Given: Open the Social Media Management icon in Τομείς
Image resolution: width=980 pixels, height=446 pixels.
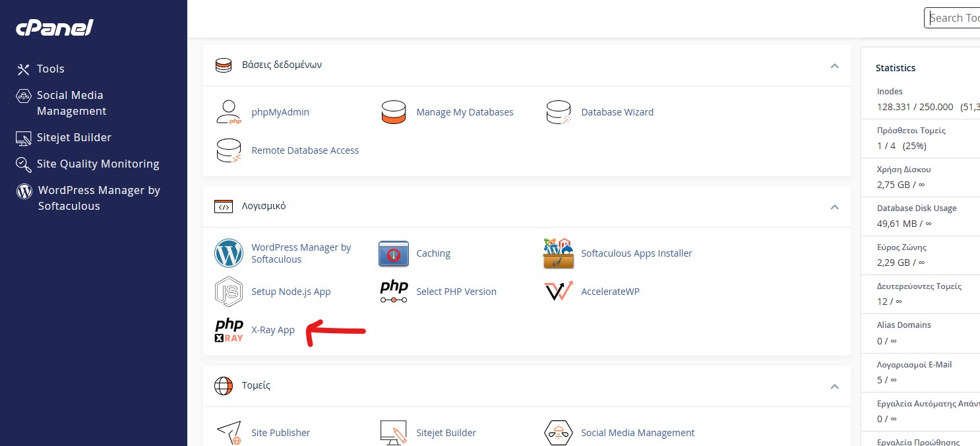Looking at the screenshot, I should click(x=559, y=433).
